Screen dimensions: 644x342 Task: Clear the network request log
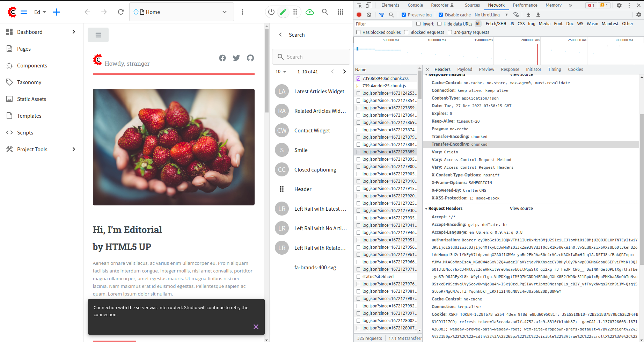tap(369, 15)
